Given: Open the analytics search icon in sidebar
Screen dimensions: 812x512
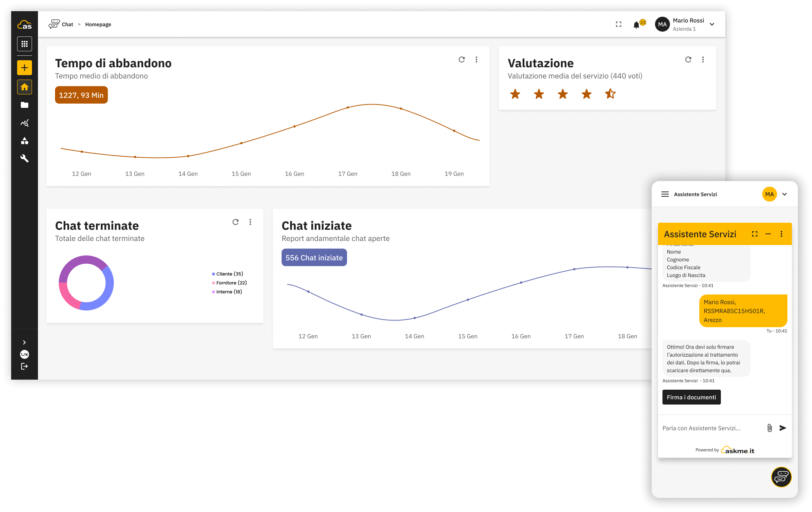Looking at the screenshot, I should point(25,123).
